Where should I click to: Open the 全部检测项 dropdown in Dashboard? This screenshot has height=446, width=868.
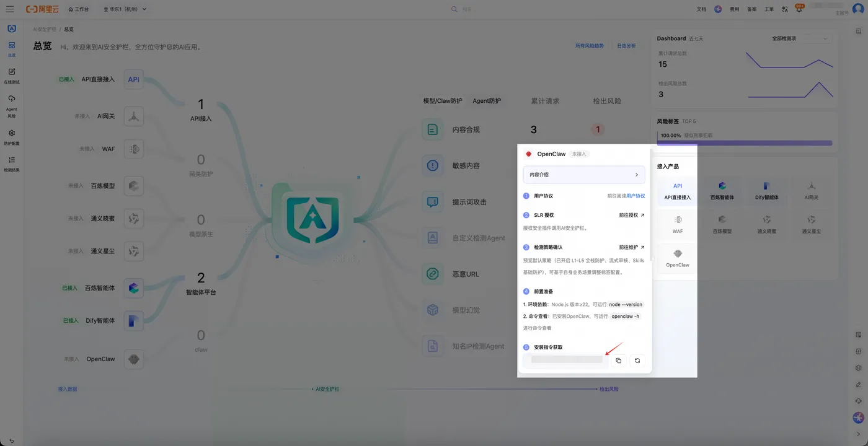tap(799, 38)
